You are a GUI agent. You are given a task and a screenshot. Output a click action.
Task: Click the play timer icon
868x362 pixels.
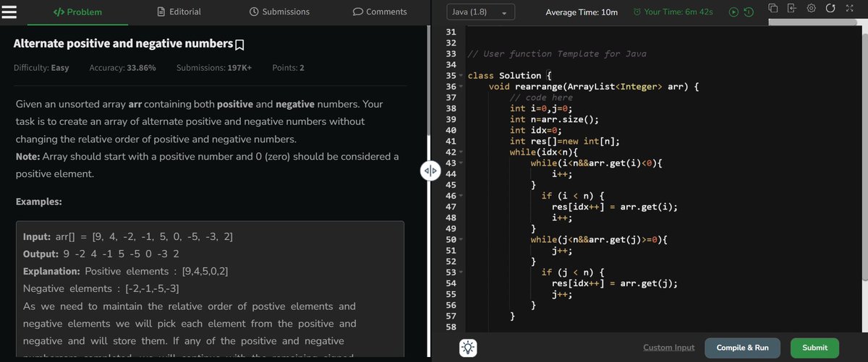pos(733,12)
